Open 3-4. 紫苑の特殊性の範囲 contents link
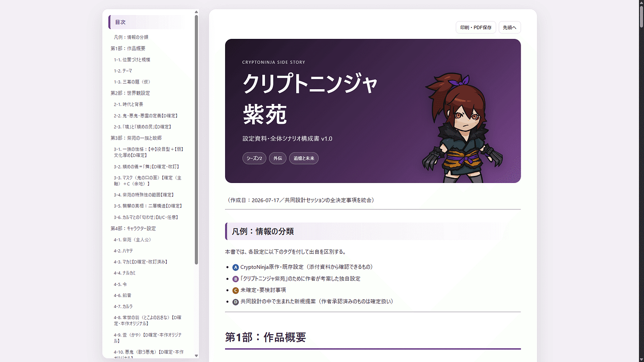 tap(143, 194)
